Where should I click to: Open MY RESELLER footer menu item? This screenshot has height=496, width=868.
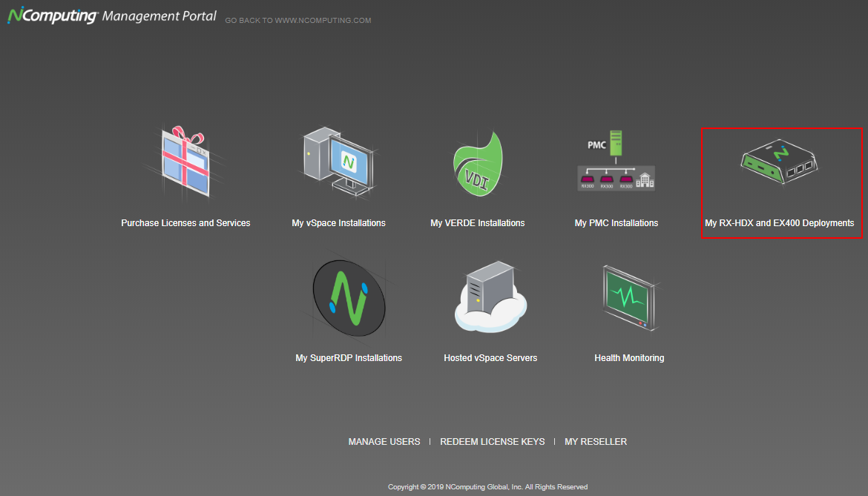click(596, 442)
